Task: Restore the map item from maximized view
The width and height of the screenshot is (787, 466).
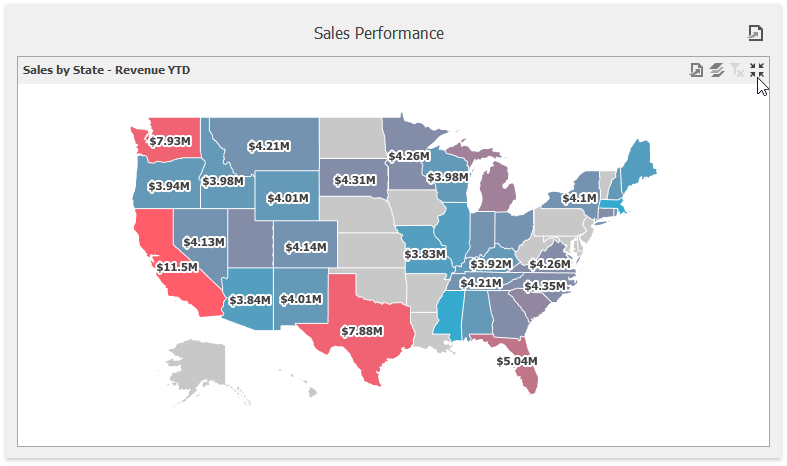Action: pyautogui.click(x=757, y=70)
